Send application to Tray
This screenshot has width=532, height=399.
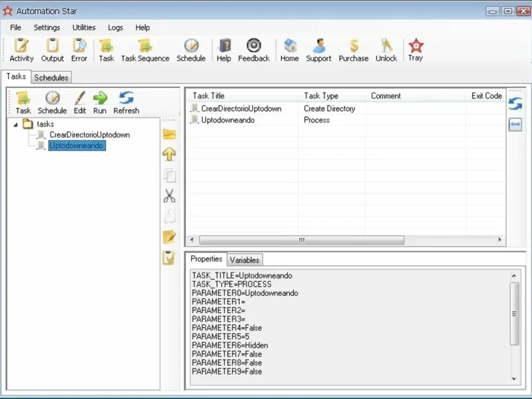coord(416,51)
